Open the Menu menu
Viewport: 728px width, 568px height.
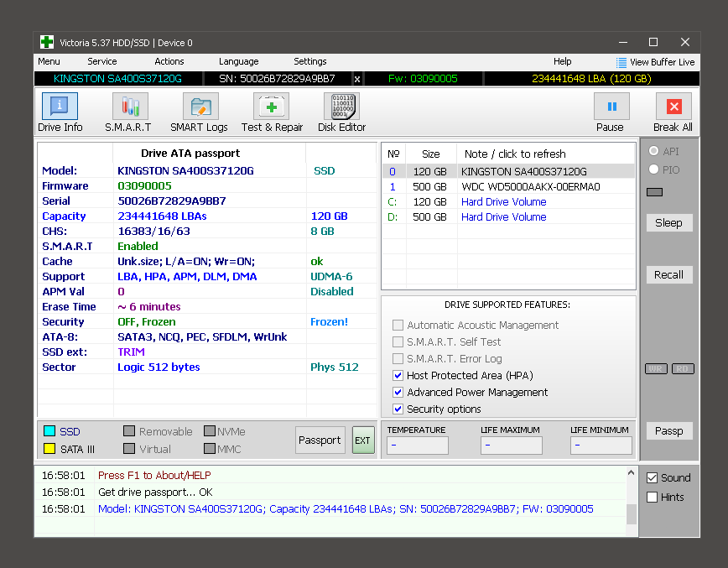[49, 61]
